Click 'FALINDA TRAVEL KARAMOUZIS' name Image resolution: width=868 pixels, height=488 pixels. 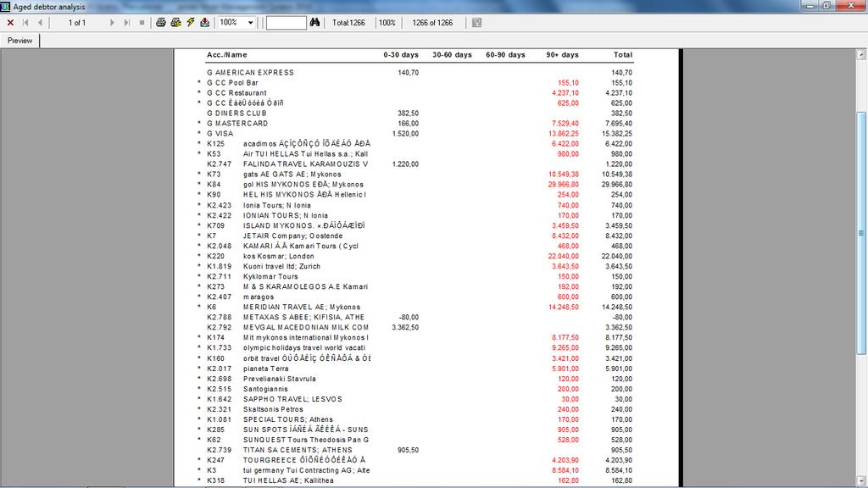click(305, 164)
